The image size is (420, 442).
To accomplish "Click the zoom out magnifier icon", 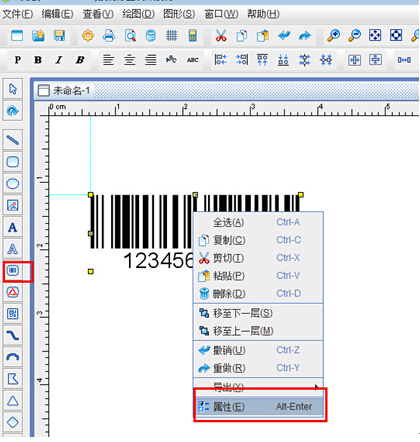I will (354, 35).
